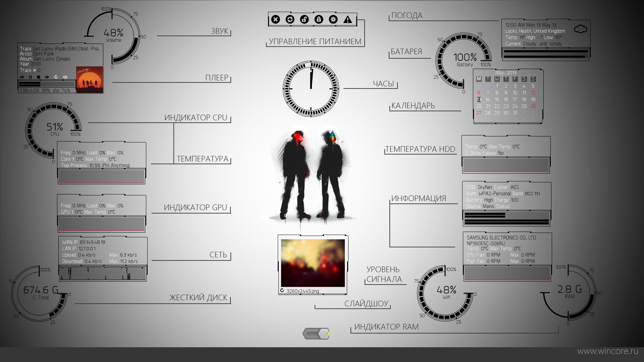Select day 26 in the May calendar
Screen dimensions: 644x362
(533, 106)
